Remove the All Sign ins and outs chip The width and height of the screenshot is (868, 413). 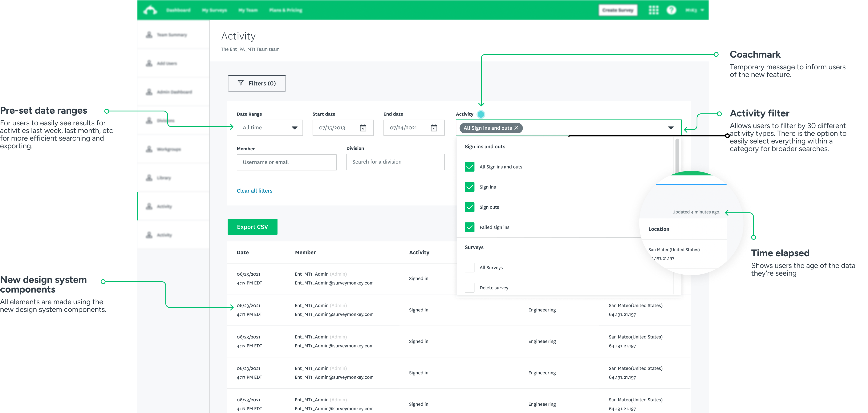click(x=516, y=128)
